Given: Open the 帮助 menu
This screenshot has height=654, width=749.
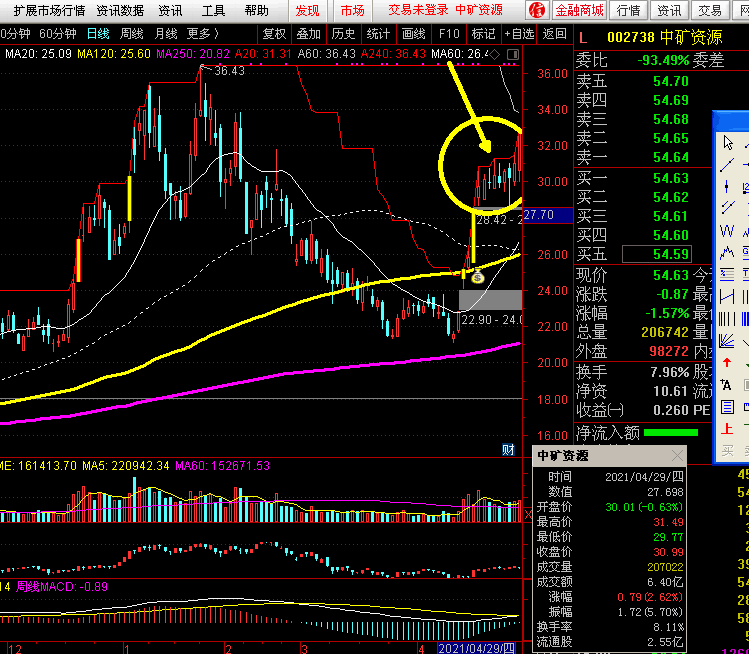Looking at the screenshot, I should (x=257, y=10).
